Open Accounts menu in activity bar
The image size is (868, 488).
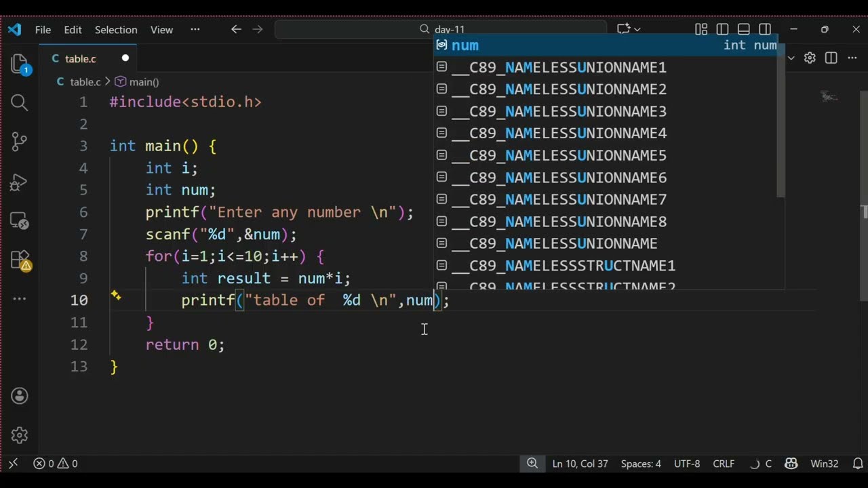pos(20,396)
